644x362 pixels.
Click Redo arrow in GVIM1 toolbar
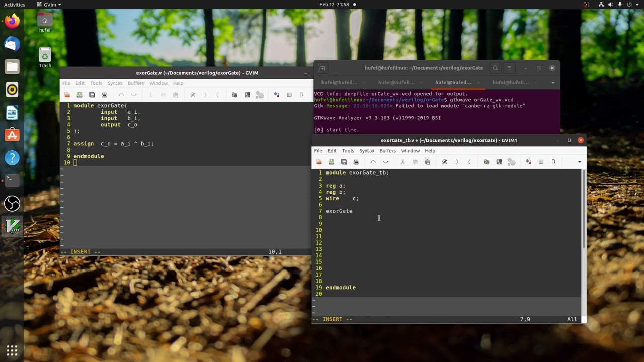[x=386, y=162]
